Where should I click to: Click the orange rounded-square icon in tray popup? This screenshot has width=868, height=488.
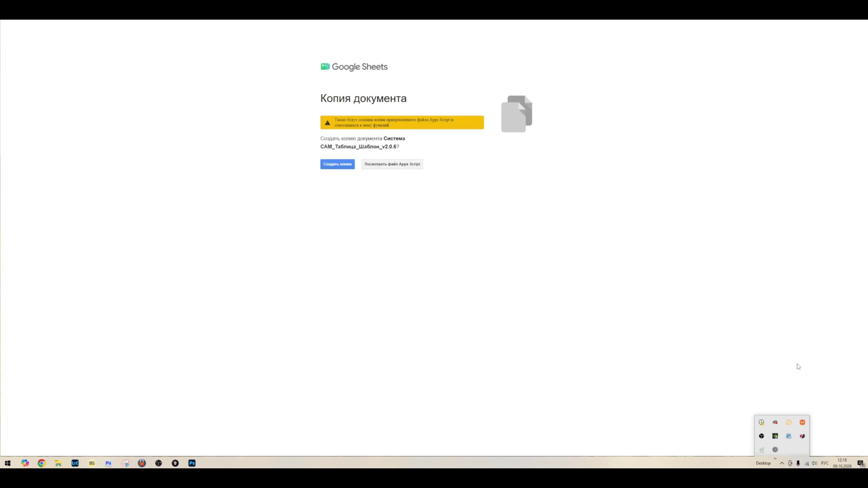click(802, 422)
